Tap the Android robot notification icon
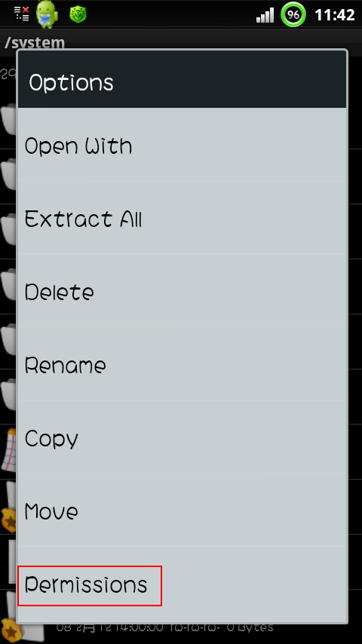 (47, 15)
